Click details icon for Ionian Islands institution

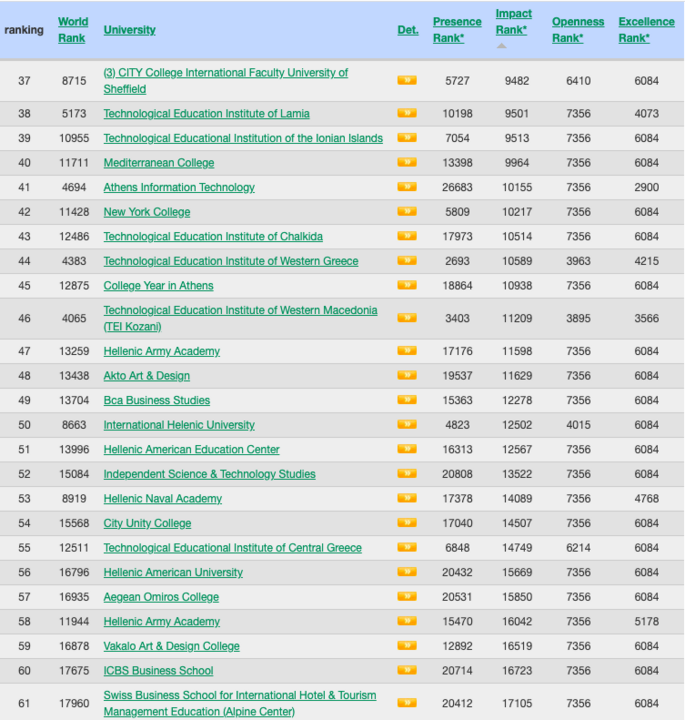pos(407,138)
